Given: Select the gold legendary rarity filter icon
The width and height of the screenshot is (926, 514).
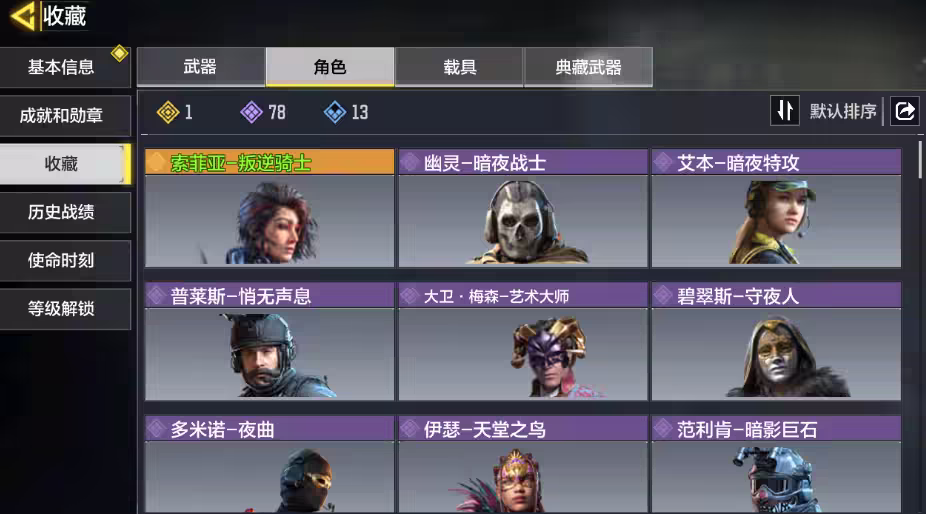Looking at the screenshot, I should (x=168, y=112).
